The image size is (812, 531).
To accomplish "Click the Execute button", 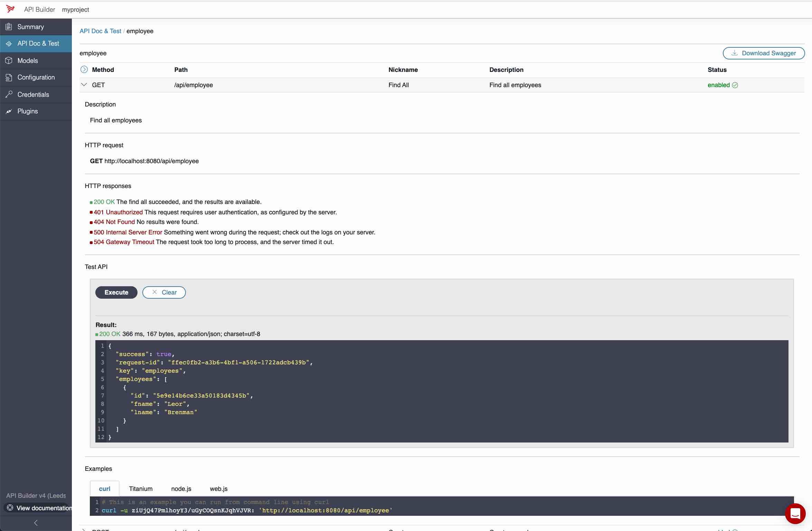I will pos(116,292).
